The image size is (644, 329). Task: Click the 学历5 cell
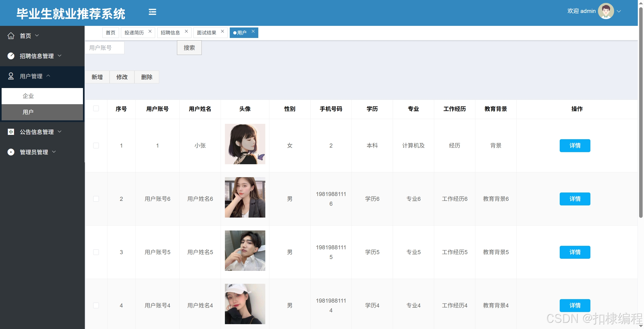coord(372,252)
